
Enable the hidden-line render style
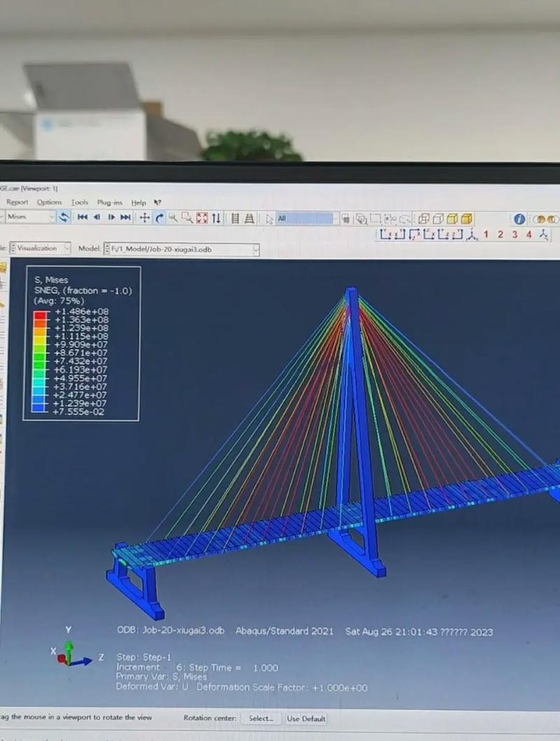(x=437, y=218)
